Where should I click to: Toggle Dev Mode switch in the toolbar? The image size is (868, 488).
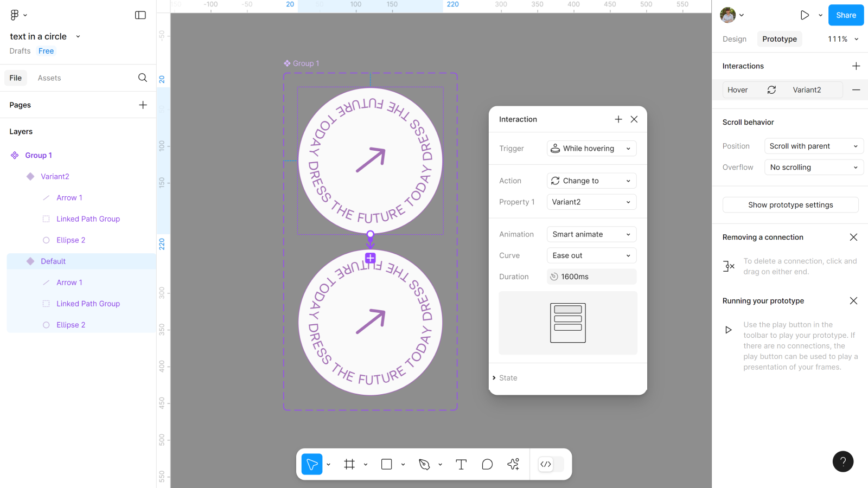[551, 464]
